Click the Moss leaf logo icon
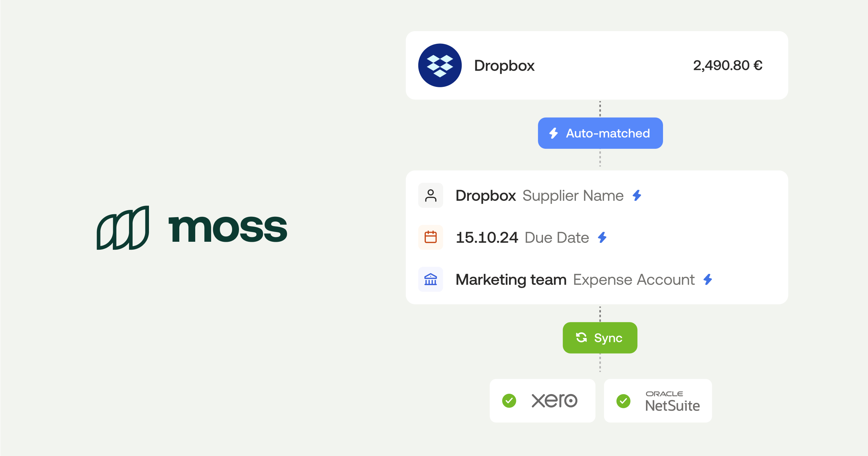The width and height of the screenshot is (868, 456). pos(123,228)
